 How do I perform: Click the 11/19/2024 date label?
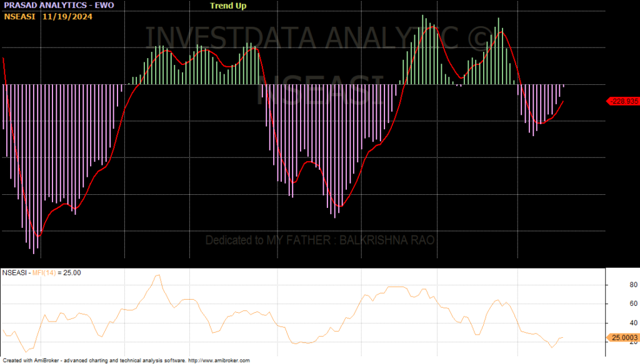[67, 16]
